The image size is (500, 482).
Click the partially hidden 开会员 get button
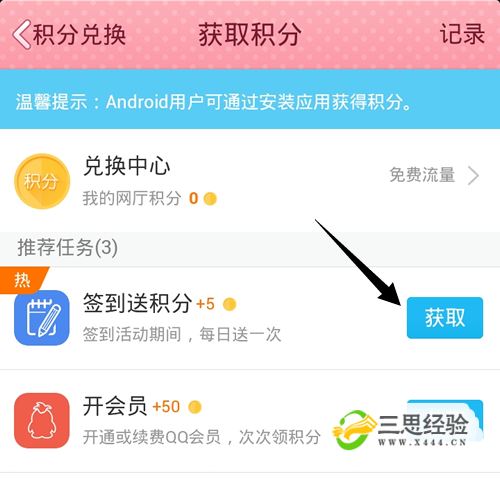(x=445, y=420)
